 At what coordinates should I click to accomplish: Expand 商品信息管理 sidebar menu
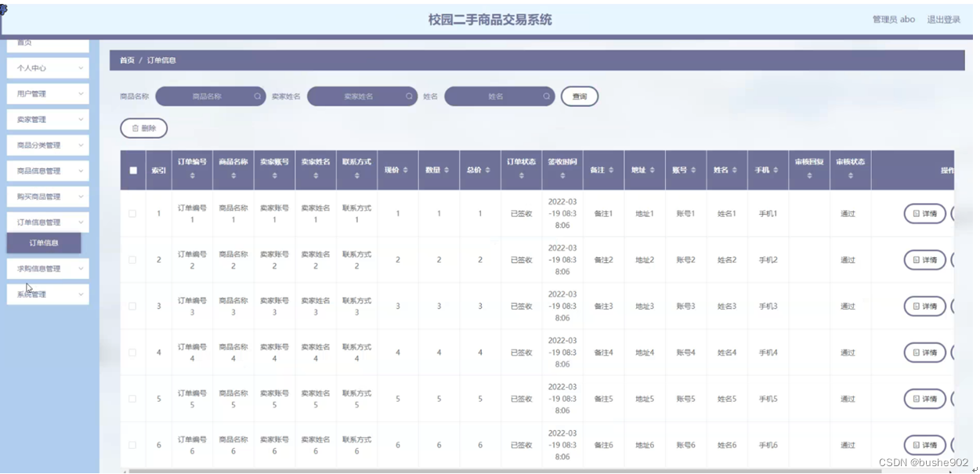coord(48,171)
